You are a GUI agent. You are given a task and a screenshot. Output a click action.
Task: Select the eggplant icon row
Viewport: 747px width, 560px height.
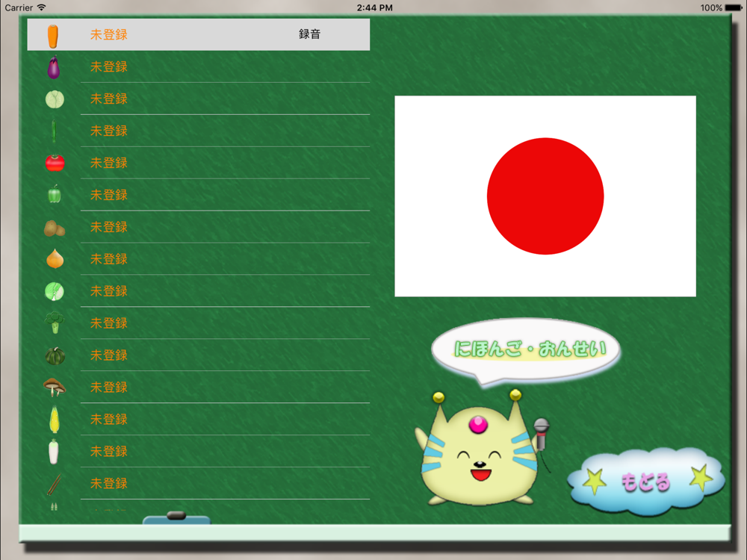click(x=198, y=66)
